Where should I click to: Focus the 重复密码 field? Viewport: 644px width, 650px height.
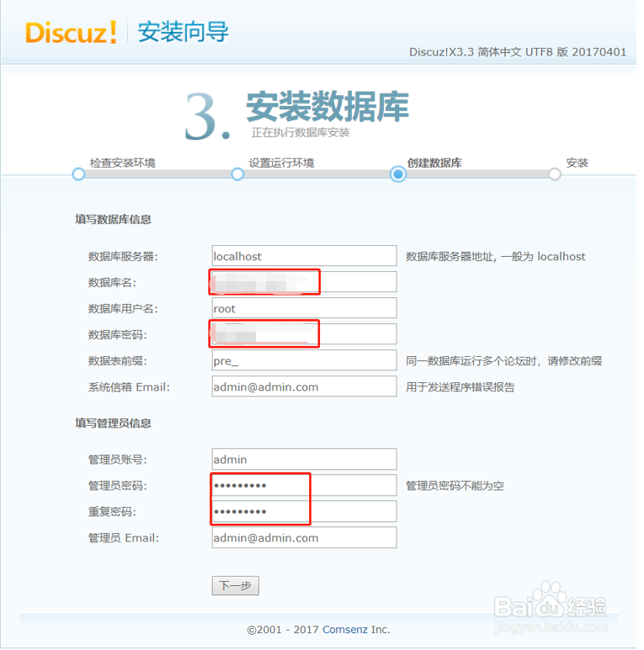click(304, 511)
